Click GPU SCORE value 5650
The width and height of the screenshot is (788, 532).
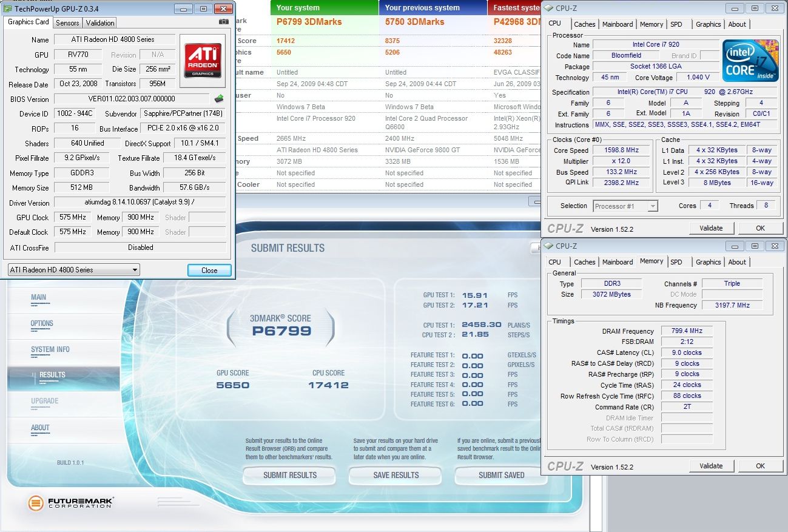pos(233,385)
